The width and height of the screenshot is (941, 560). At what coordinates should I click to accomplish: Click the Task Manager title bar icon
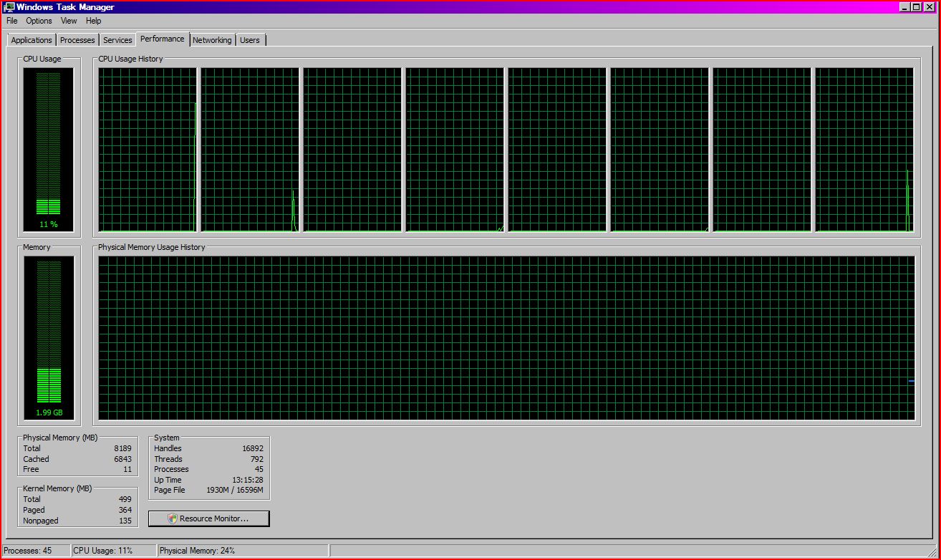pos(9,7)
